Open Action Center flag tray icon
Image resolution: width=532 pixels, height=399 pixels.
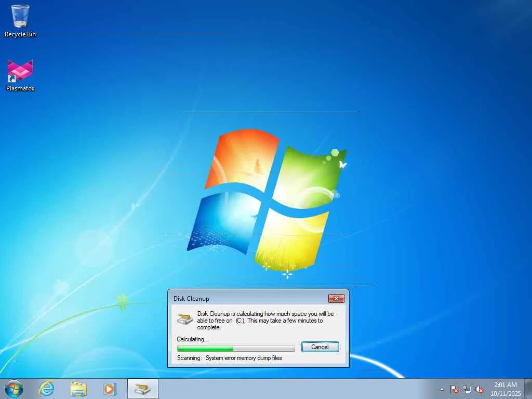pyautogui.click(x=454, y=389)
